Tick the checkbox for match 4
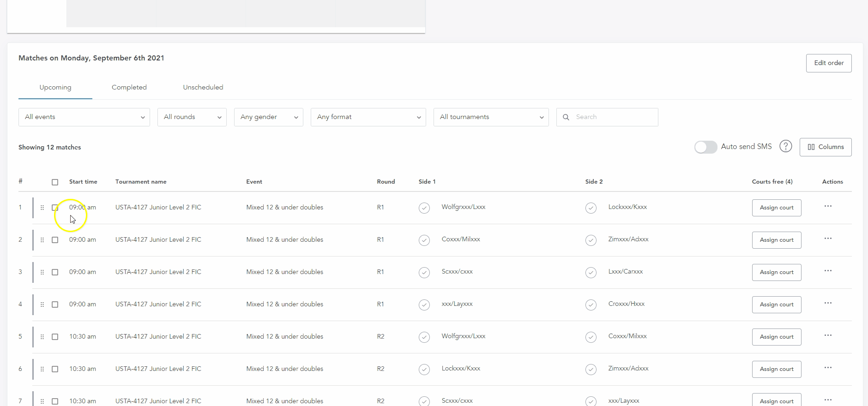The height and width of the screenshot is (406, 868). pos(55,304)
